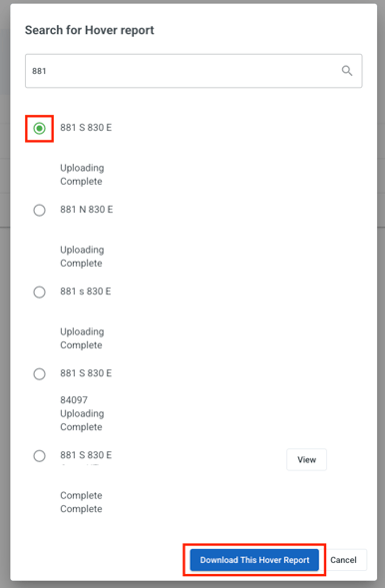
Task: Click the address label beside the selected radio
Action: 86,128
